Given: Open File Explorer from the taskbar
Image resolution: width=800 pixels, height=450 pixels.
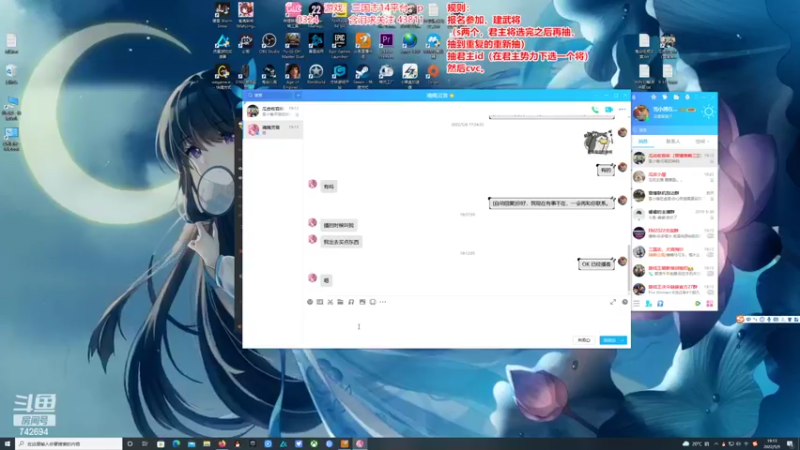Looking at the screenshot, I should (207, 444).
